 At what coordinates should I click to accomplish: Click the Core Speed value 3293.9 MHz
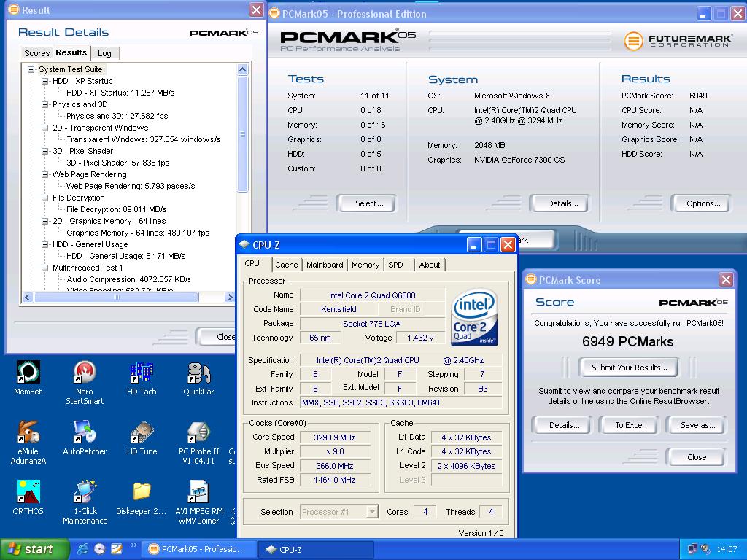[335, 437]
